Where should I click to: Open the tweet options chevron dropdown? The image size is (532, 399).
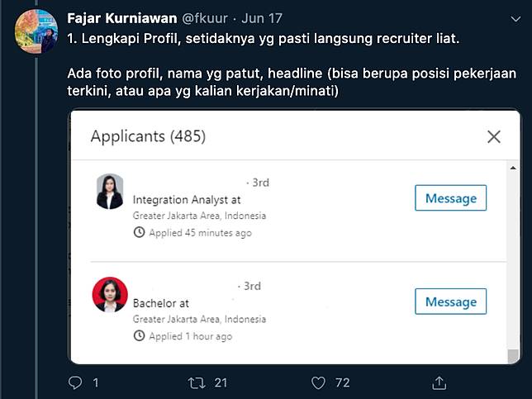click(x=515, y=19)
